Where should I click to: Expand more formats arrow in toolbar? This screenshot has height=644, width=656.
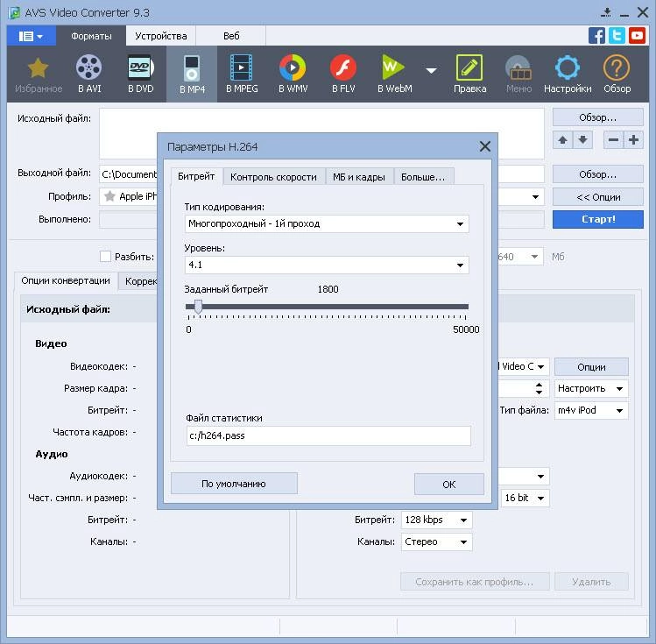click(431, 70)
